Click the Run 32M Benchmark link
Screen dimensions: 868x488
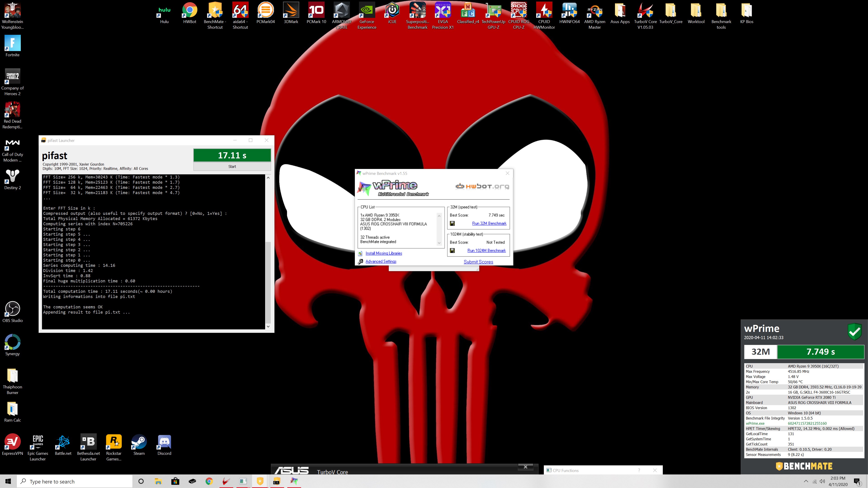[x=489, y=223]
